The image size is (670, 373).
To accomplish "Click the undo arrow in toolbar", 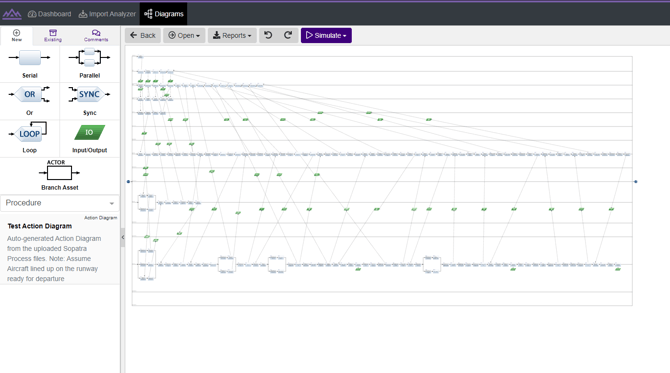I will coord(268,35).
